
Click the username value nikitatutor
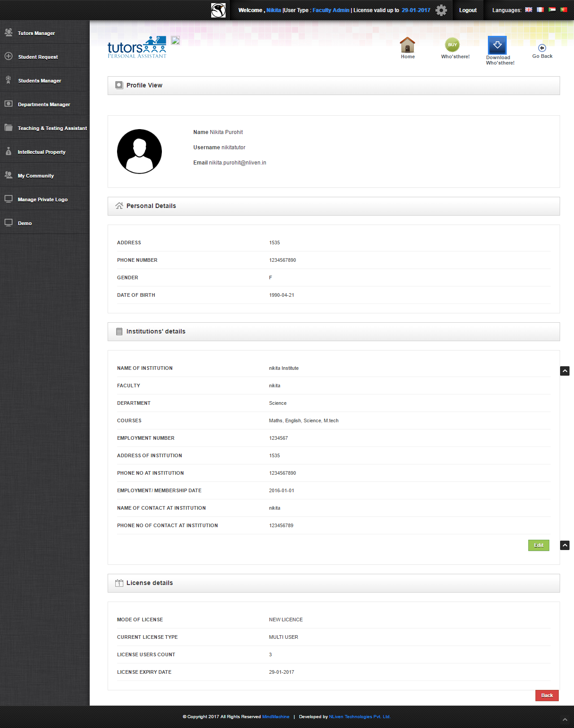[233, 147]
